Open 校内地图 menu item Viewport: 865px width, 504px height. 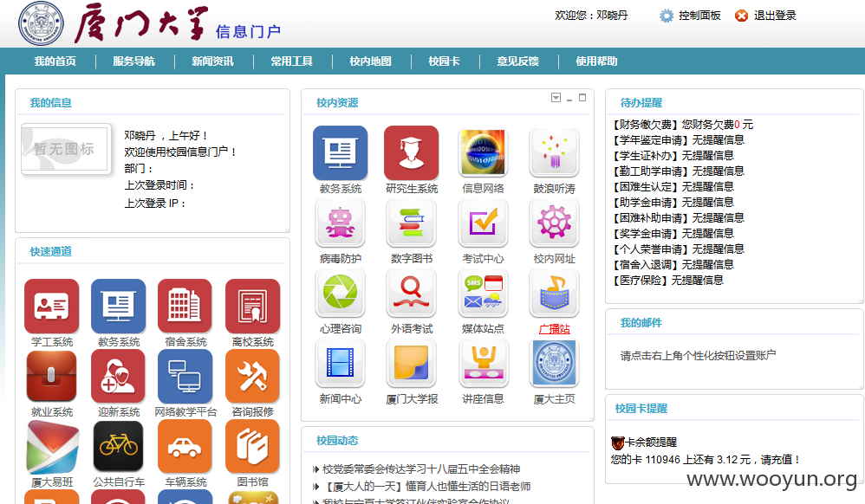coord(371,61)
